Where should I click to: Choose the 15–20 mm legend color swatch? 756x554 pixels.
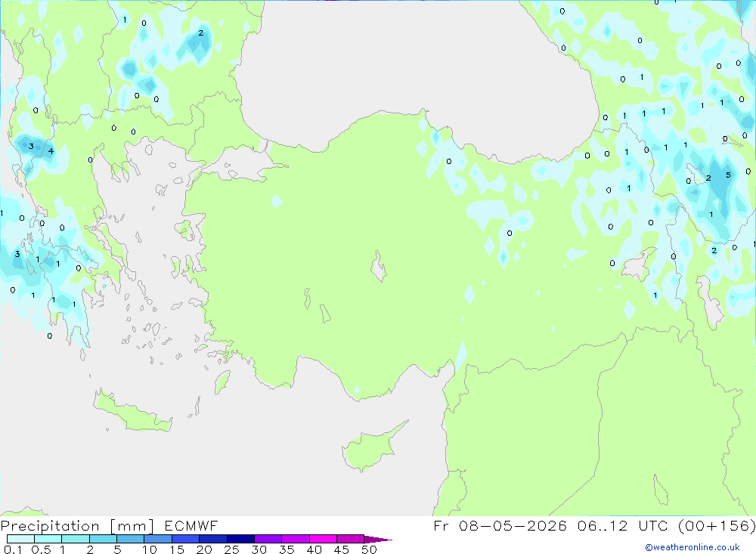(185, 539)
